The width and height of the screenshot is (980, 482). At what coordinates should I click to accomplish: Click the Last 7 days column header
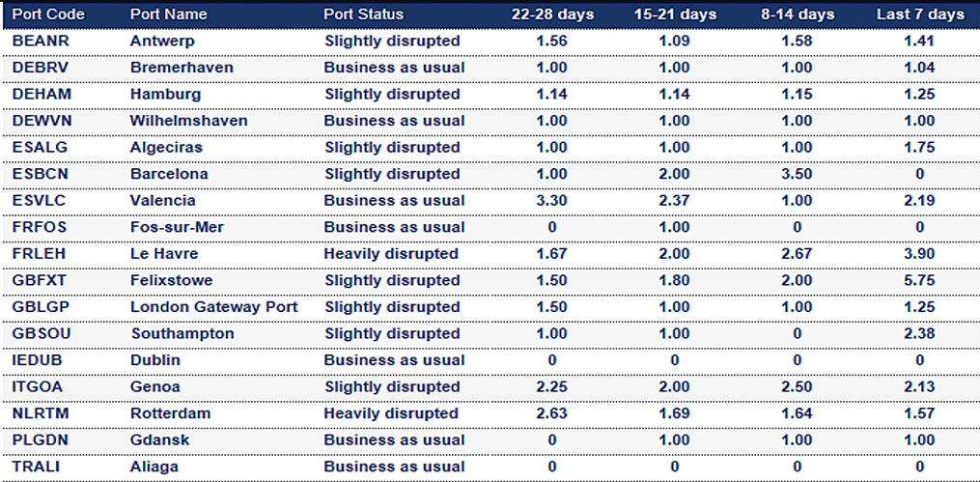tap(920, 14)
